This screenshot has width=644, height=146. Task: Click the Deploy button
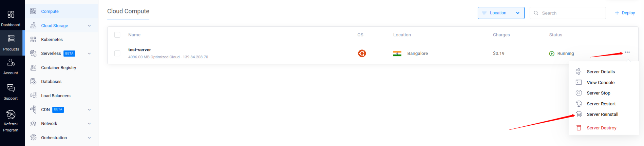pyautogui.click(x=625, y=13)
